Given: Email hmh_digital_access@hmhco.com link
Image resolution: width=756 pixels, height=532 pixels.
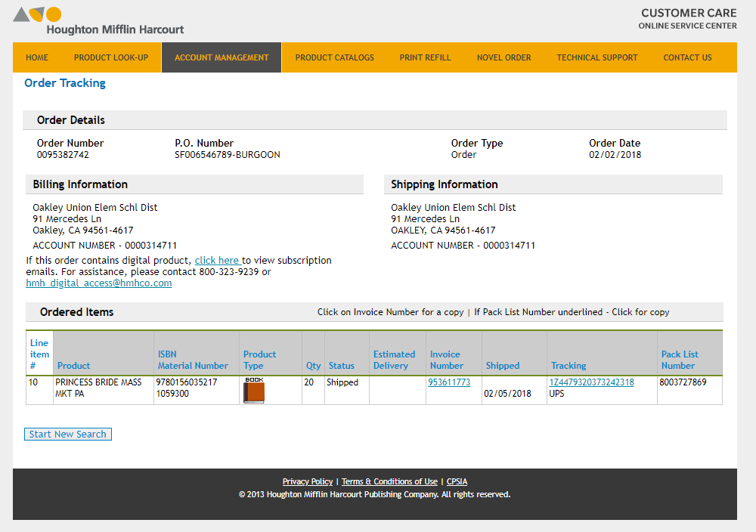Looking at the screenshot, I should click(x=99, y=283).
